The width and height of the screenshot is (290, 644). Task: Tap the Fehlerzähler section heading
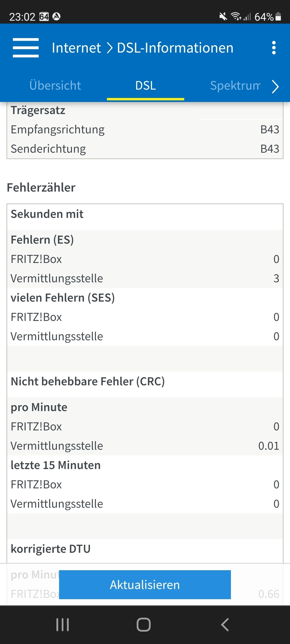41,188
